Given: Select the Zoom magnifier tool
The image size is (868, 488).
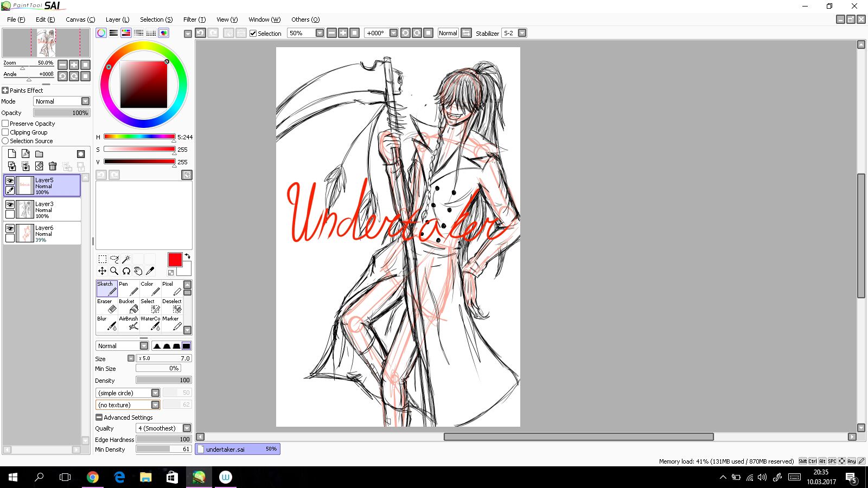Looking at the screenshot, I should click(114, 271).
